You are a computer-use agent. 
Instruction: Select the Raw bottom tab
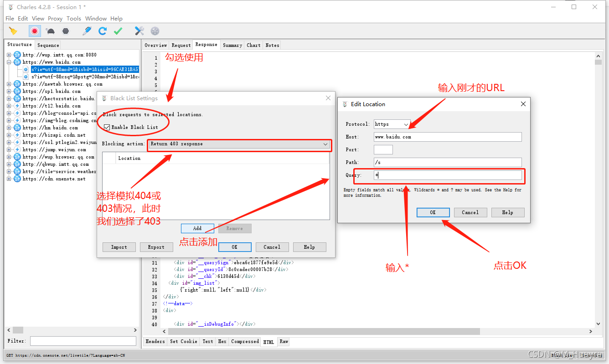click(x=284, y=341)
